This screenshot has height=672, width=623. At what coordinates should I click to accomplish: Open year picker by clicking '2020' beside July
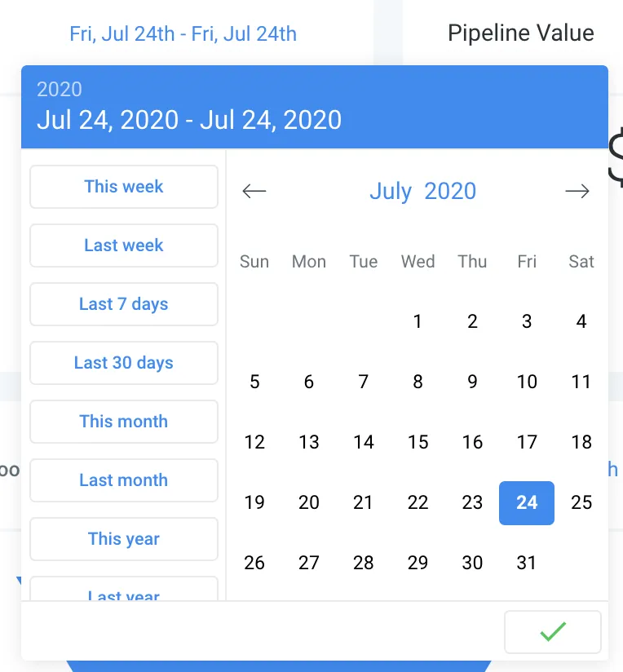click(x=450, y=192)
